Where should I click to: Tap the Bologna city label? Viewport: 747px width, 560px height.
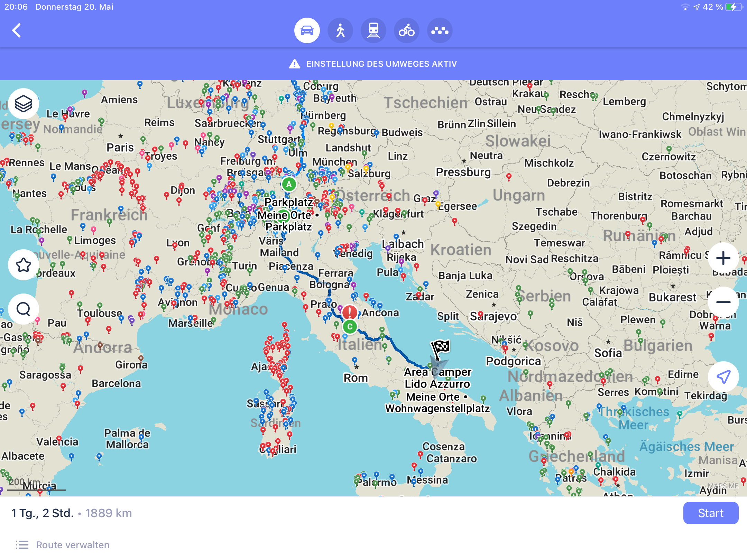click(329, 284)
